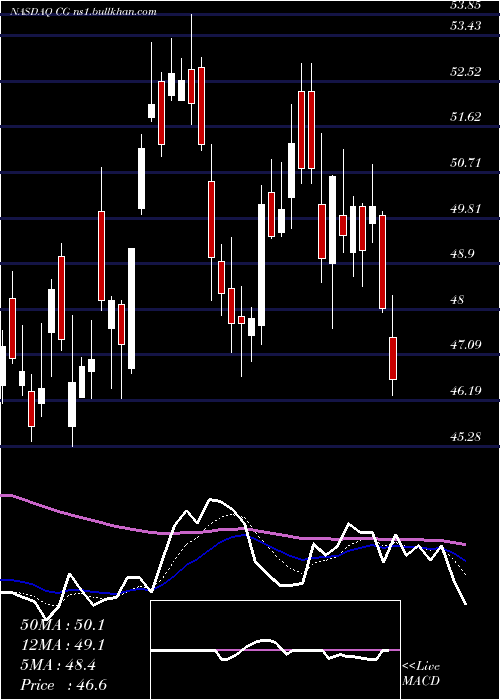Select the 52.52 price axis label
Image resolution: width=500 pixels, height=700 pixels.
point(466,71)
